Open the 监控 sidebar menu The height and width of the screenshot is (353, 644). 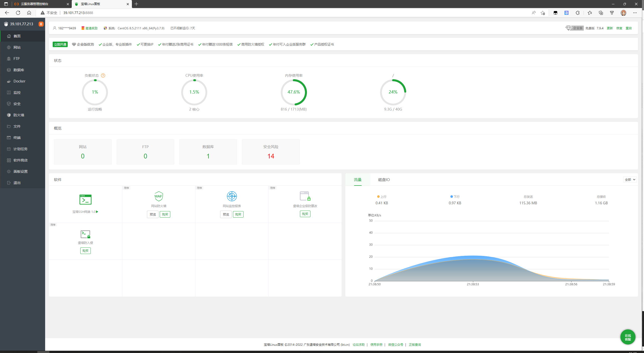pos(23,93)
